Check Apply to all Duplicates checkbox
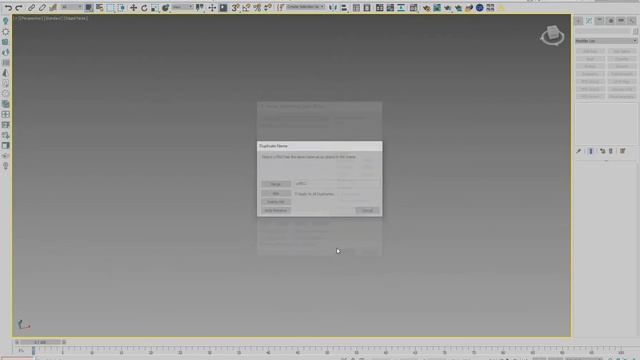Image resolution: width=640 pixels, height=360 pixels. [297, 194]
